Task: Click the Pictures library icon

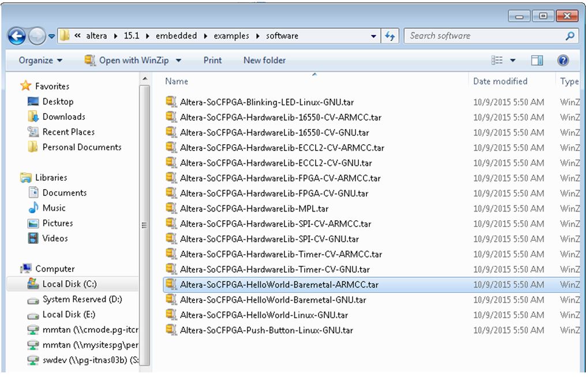Action: [x=33, y=223]
